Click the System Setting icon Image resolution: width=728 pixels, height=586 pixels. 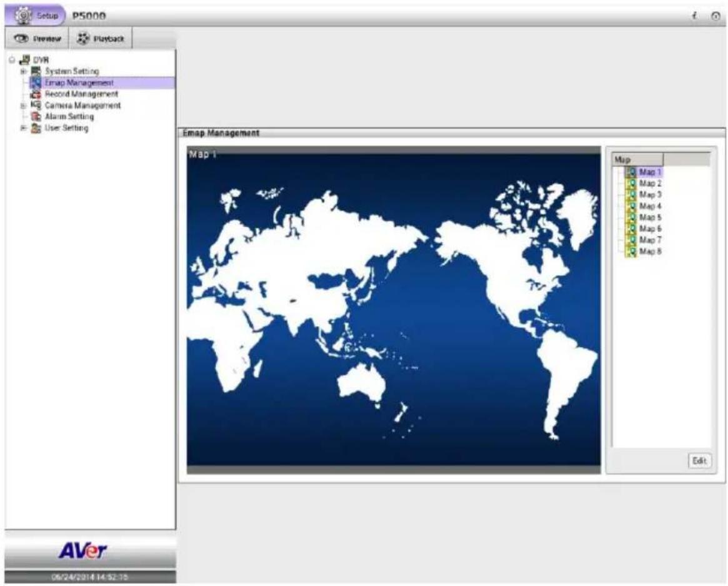click(36, 71)
